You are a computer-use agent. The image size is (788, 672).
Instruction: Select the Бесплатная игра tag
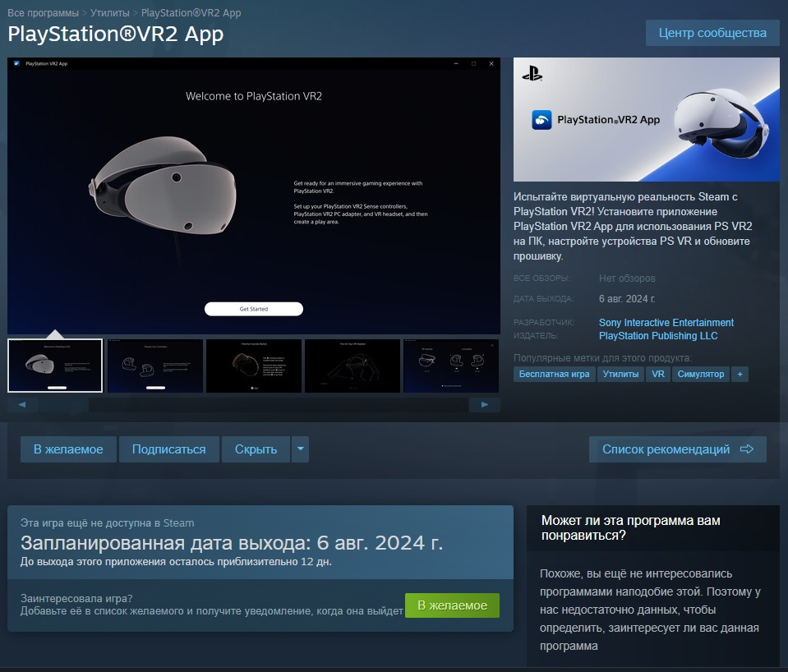coord(554,374)
